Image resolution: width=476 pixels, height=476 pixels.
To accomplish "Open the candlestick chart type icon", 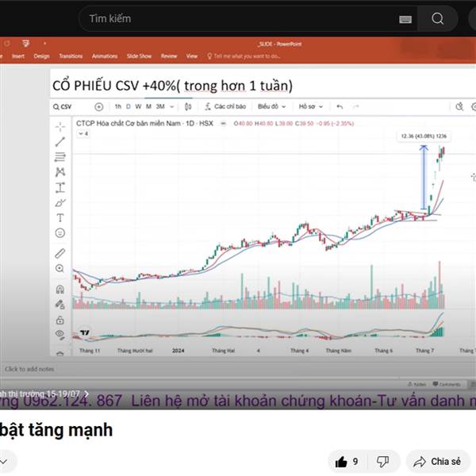I will click(188, 107).
